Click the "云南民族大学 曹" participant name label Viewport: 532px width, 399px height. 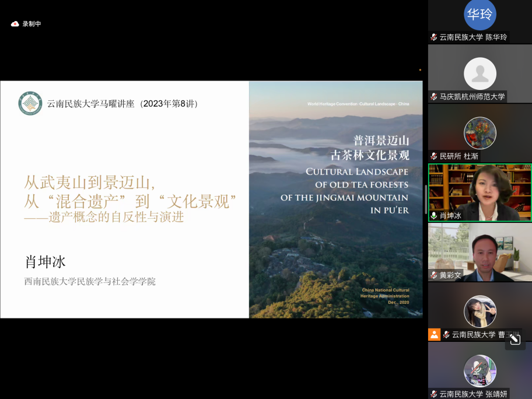(478, 334)
